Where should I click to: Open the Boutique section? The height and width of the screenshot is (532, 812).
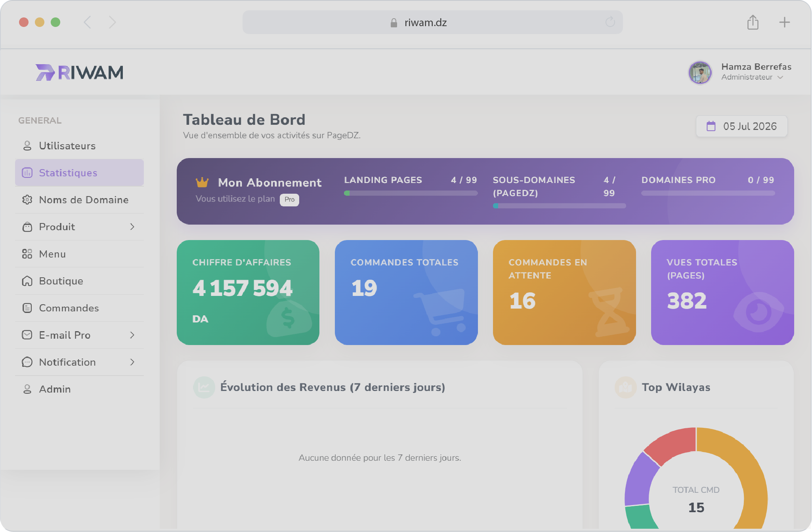(x=79, y=281)
